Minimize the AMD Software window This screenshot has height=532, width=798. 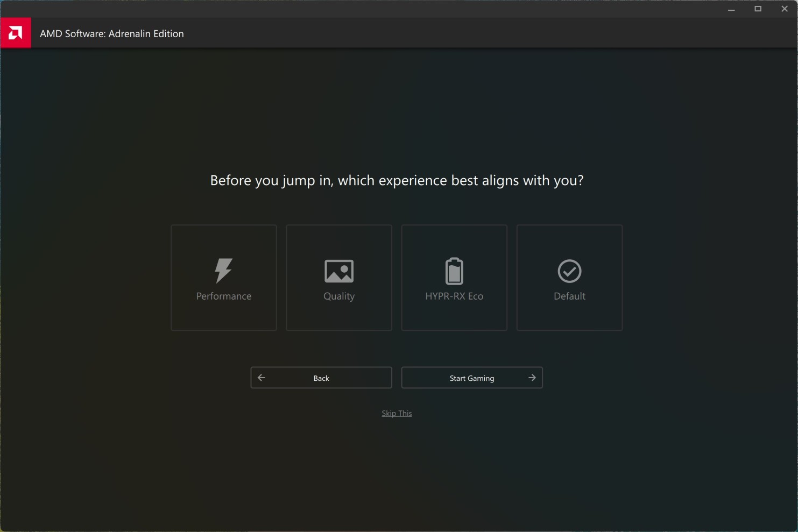click(731, 9)
